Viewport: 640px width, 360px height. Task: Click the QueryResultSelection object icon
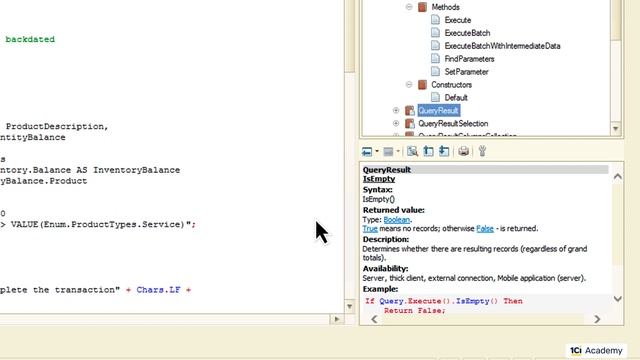tap(409, 123)
